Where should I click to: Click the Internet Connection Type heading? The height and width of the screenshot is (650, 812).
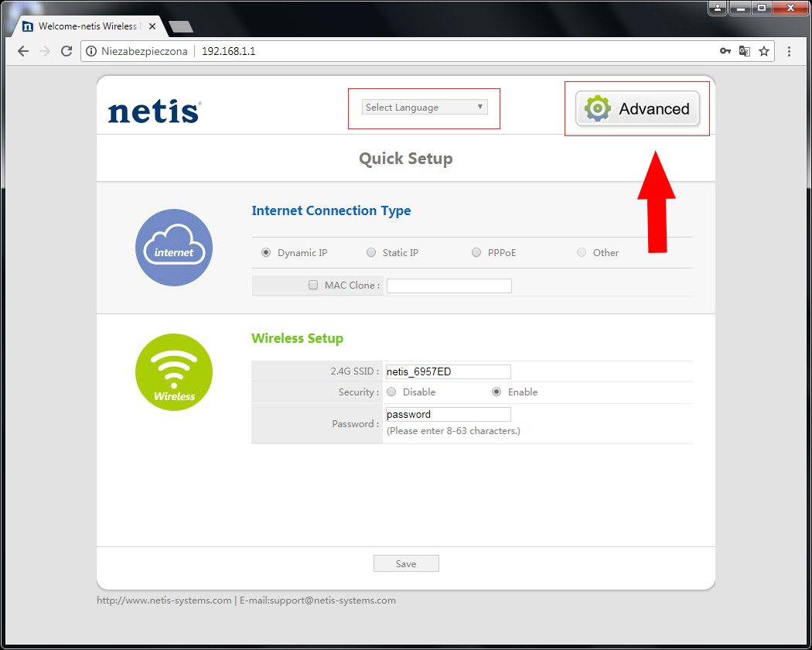pyautogui.click(x=332, y=210)
